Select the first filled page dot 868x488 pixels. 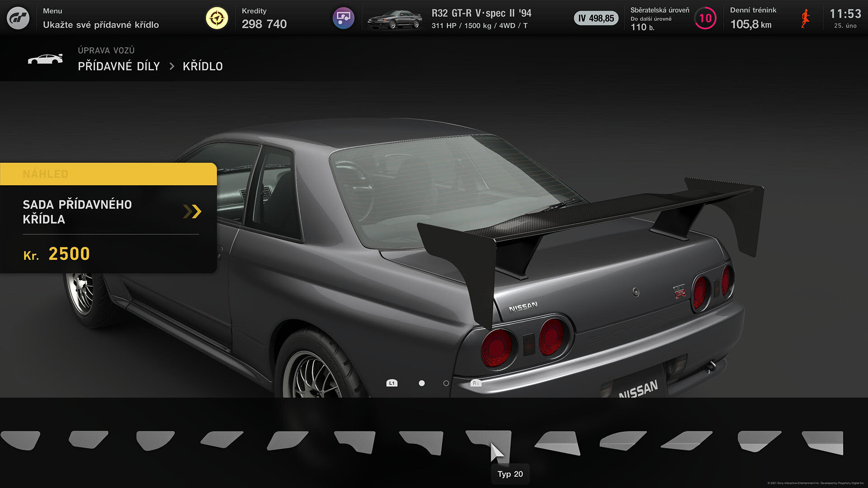coord(422,383)
